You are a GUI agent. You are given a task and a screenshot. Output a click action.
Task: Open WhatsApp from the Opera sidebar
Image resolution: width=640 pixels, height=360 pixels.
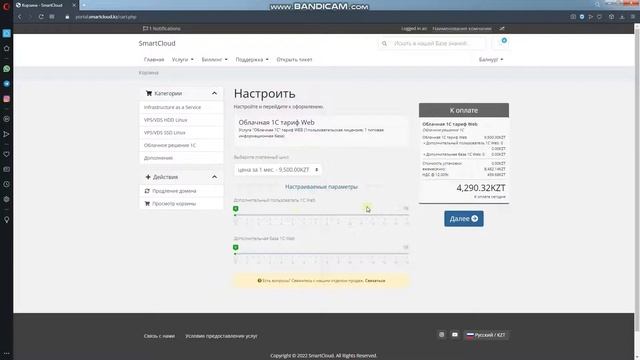[7, 69]
